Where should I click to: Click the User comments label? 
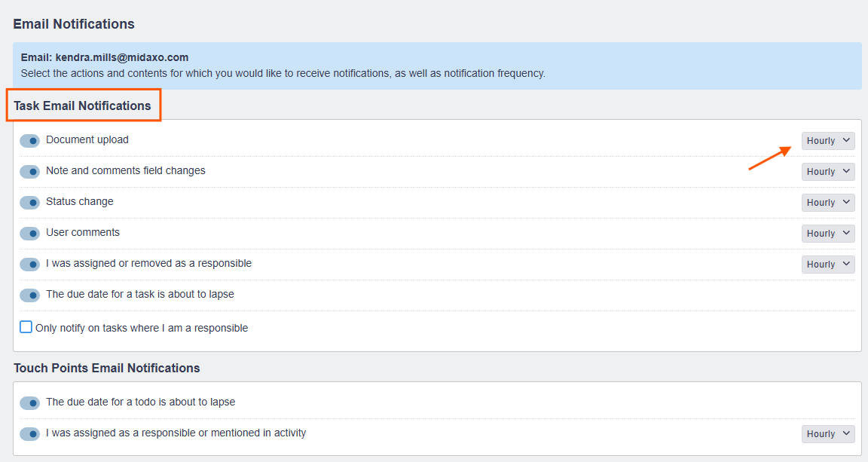pos(82,233)
